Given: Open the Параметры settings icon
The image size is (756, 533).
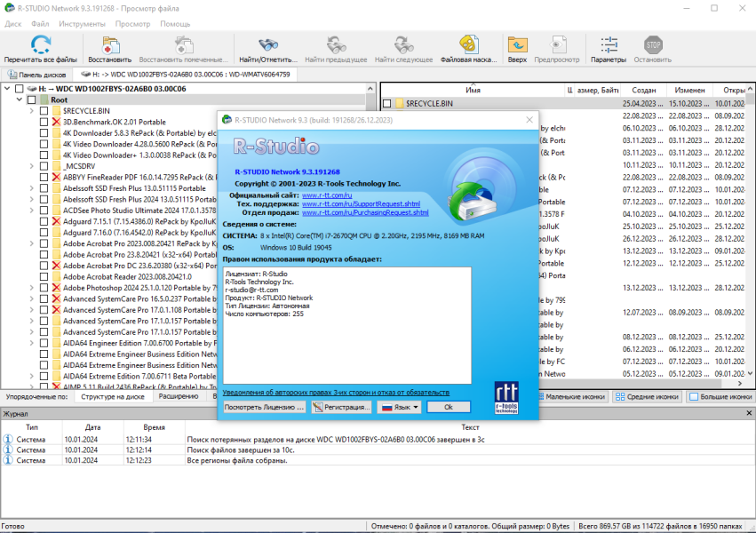Looking at the screenshot, I should coord(609,45).
